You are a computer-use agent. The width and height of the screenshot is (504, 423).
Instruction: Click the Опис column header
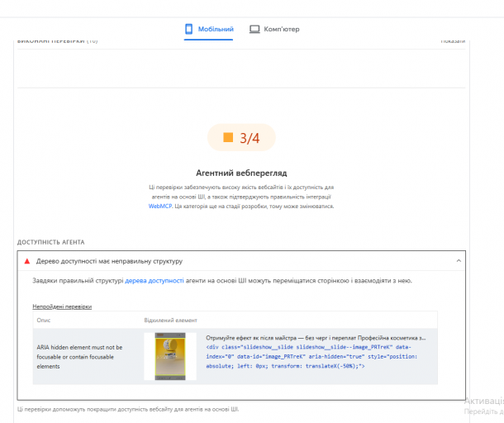[44, 321]
